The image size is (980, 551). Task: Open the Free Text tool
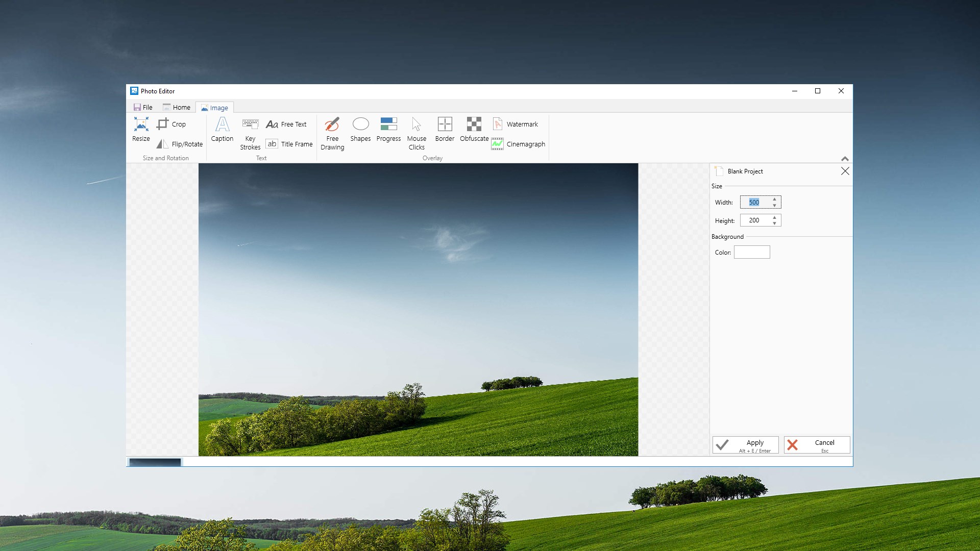[x=287, y=124]
